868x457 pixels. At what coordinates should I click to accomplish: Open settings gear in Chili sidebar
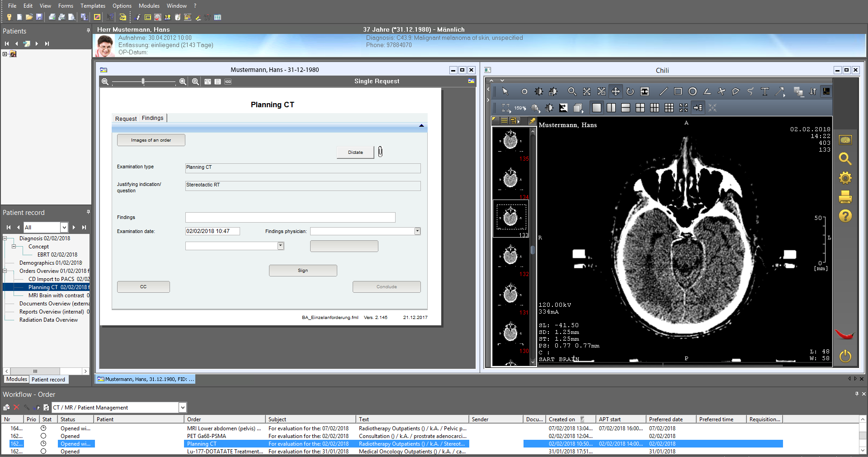click(845, 178)
